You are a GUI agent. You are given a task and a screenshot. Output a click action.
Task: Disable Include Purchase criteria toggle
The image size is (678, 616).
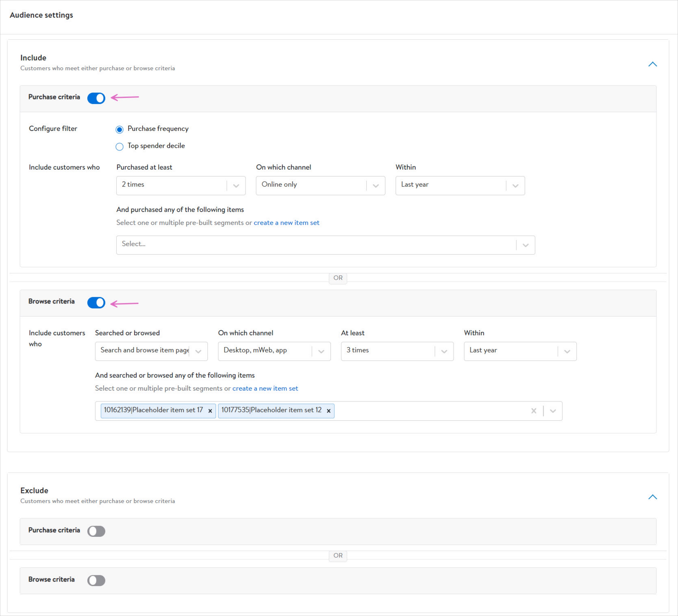tap(96, 98)
